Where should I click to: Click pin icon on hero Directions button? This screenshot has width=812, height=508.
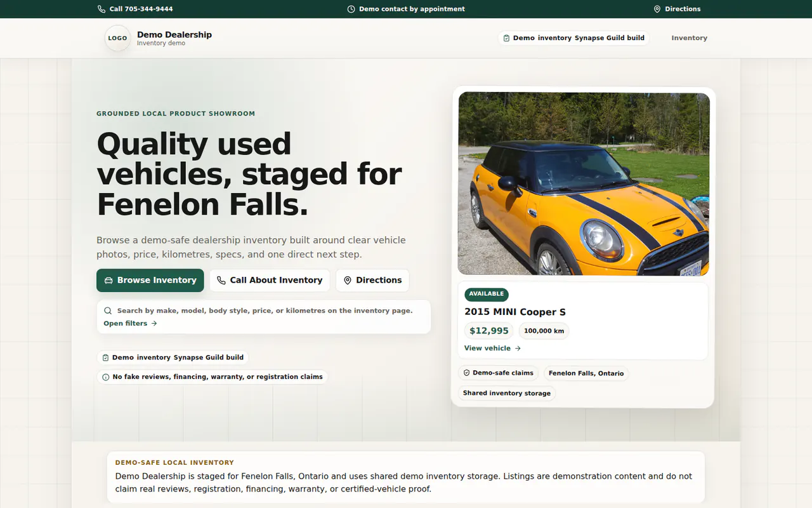point(348,280)
